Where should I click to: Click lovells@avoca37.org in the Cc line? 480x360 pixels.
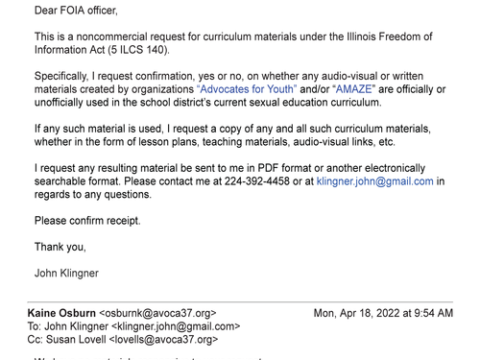(164, 340)
